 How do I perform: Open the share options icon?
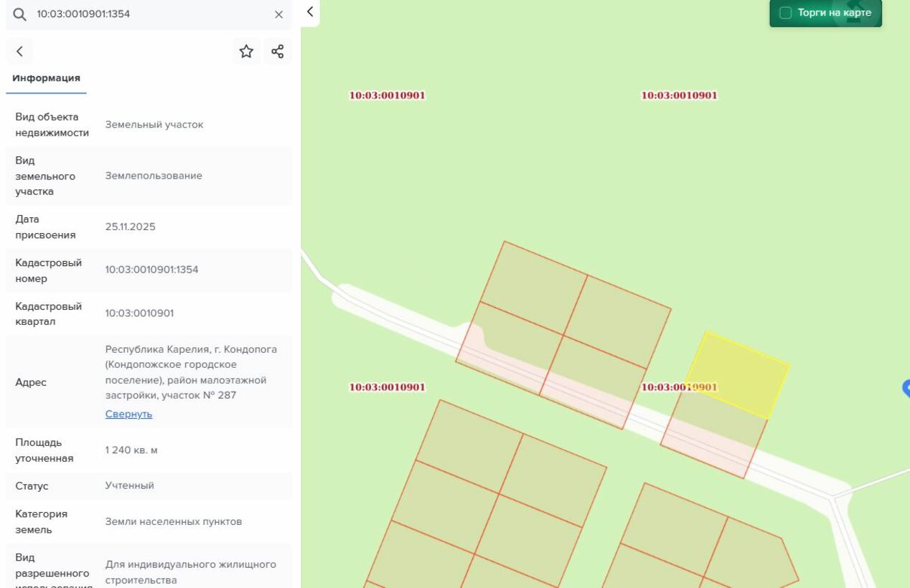point(278,51)
